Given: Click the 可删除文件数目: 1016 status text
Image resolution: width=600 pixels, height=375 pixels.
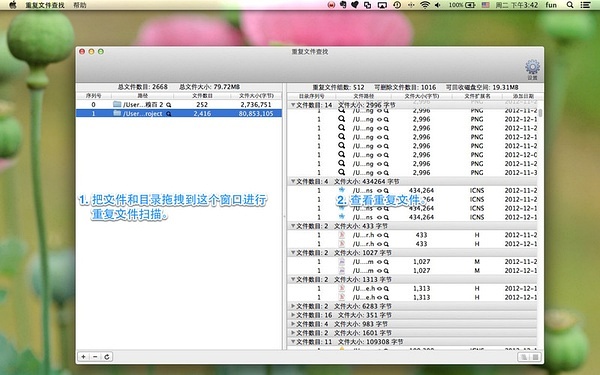Looking at the screenshot, I should click(405, 87).
